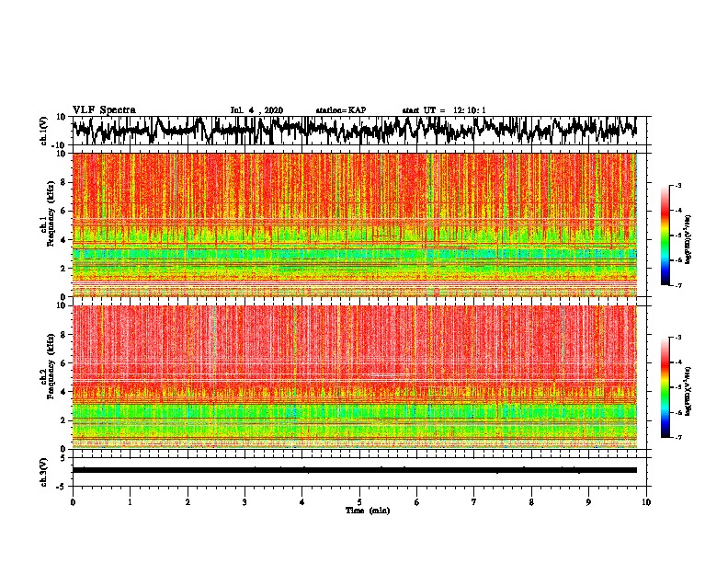The height and width of the screenshot is (563, 728).
Task: Click the ch.1 spectrogram color scale bar
Action: (665, 236)
